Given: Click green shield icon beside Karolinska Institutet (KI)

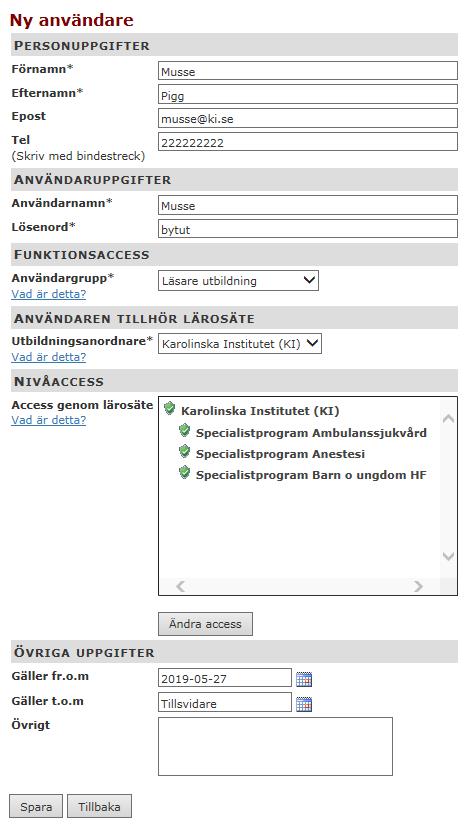Looking at the screenshot, I should tap(169, 408).
